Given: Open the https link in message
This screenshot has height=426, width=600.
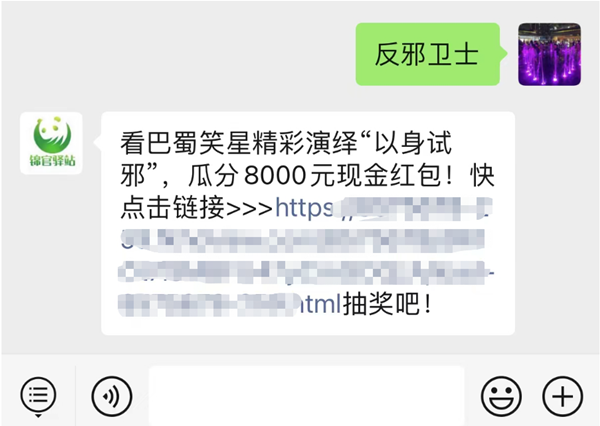Looking at the screenshot, I should (x=304, y=208).
